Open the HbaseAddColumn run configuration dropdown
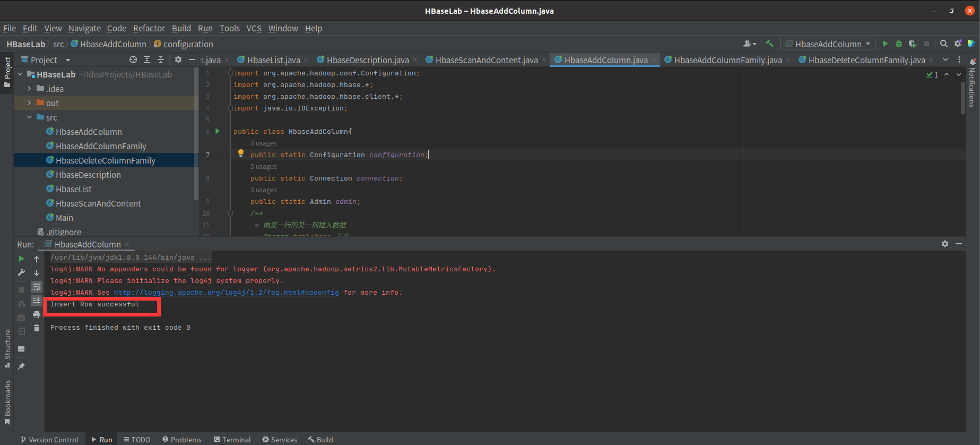Screen dimensions: 980x445 [828, 44]
